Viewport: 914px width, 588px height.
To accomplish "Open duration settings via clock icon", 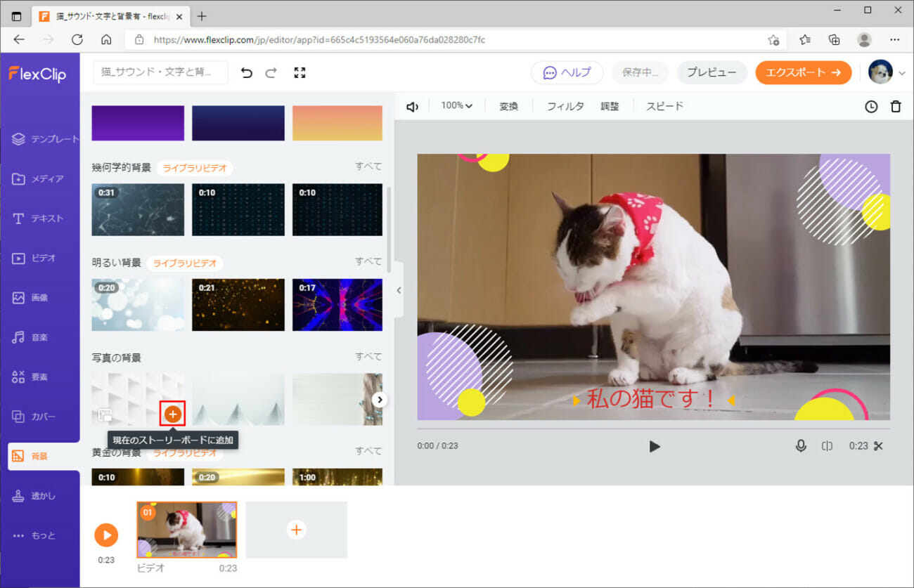I will click(x=871, y=107).
